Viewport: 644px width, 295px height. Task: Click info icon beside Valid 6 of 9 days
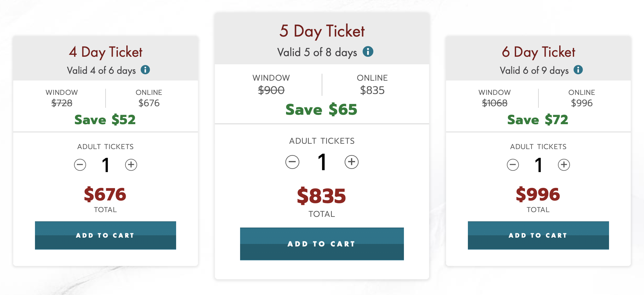[578, 70]
